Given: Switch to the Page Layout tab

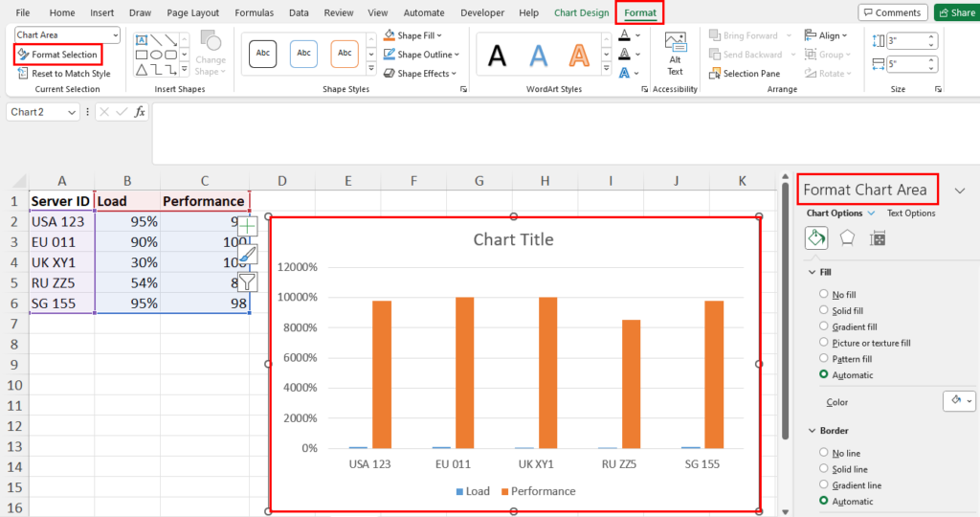Looking at the screenshot, I should [193, 12].
